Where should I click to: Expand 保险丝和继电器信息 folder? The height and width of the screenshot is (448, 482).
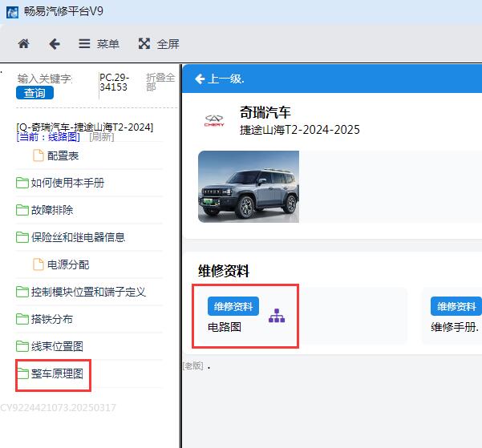click(x=71, y=237)
